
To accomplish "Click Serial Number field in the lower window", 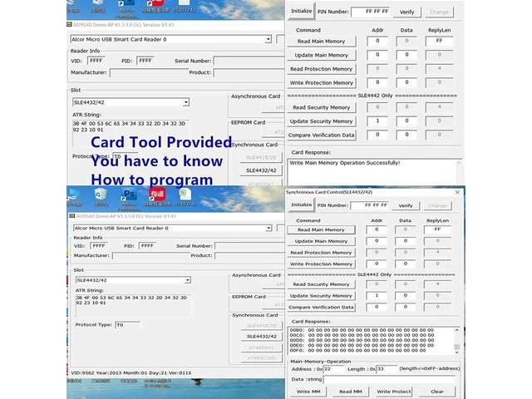I will [x=249, y=246].
